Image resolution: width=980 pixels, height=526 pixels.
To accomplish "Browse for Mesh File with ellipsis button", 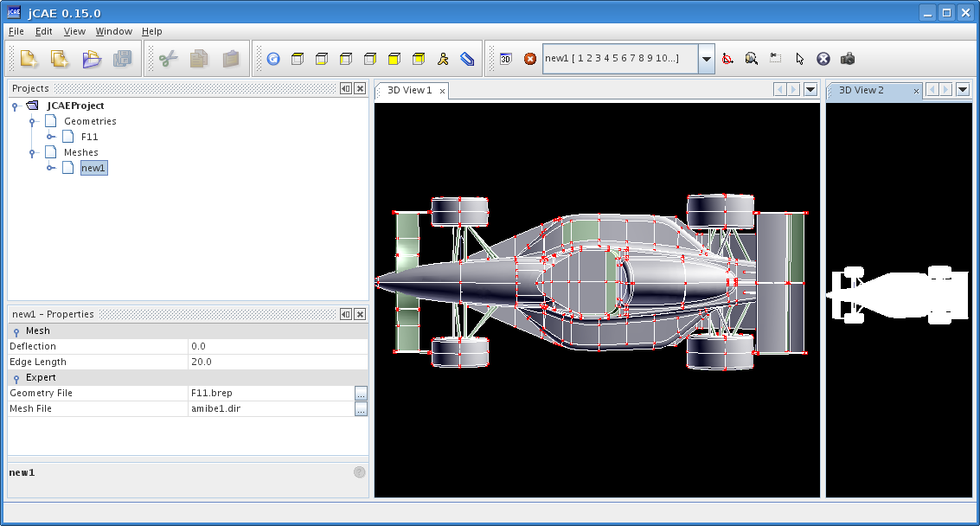I will (361, 409).
